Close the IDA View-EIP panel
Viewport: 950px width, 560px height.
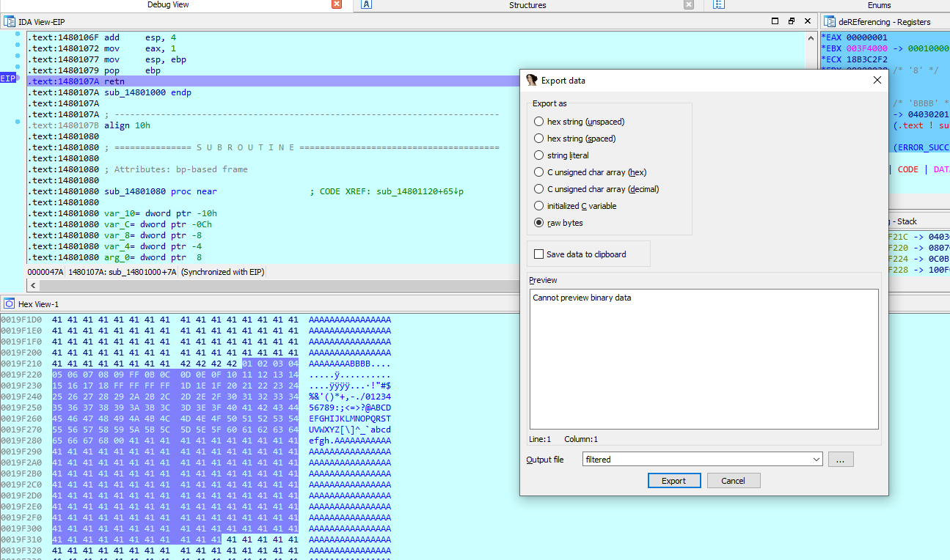coord(808,21)
